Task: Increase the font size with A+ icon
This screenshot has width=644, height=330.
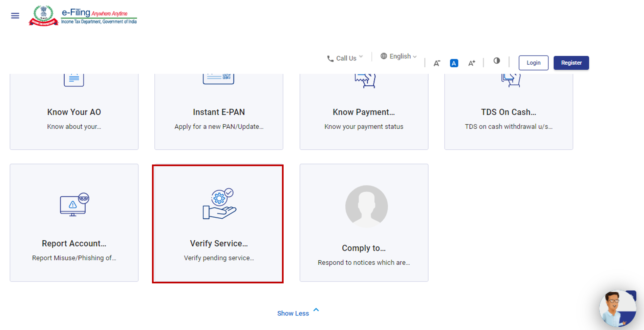Action: point(471,63)
